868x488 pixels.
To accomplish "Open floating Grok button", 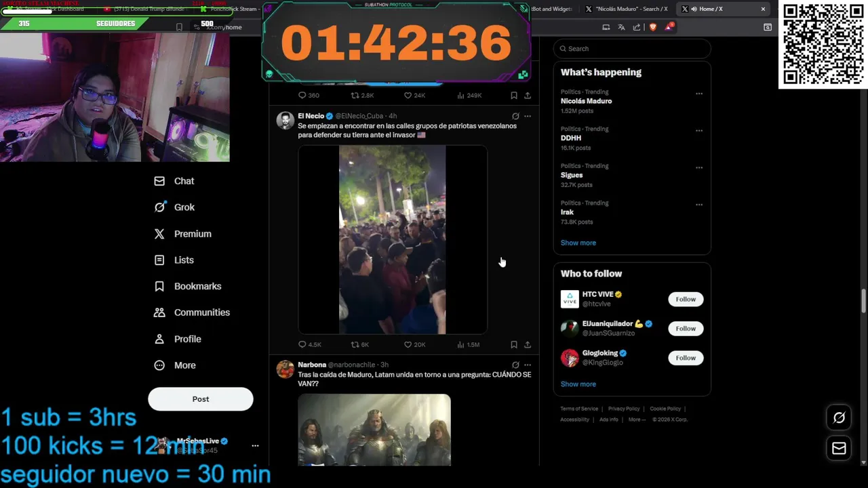I will [x=839, y=418].
